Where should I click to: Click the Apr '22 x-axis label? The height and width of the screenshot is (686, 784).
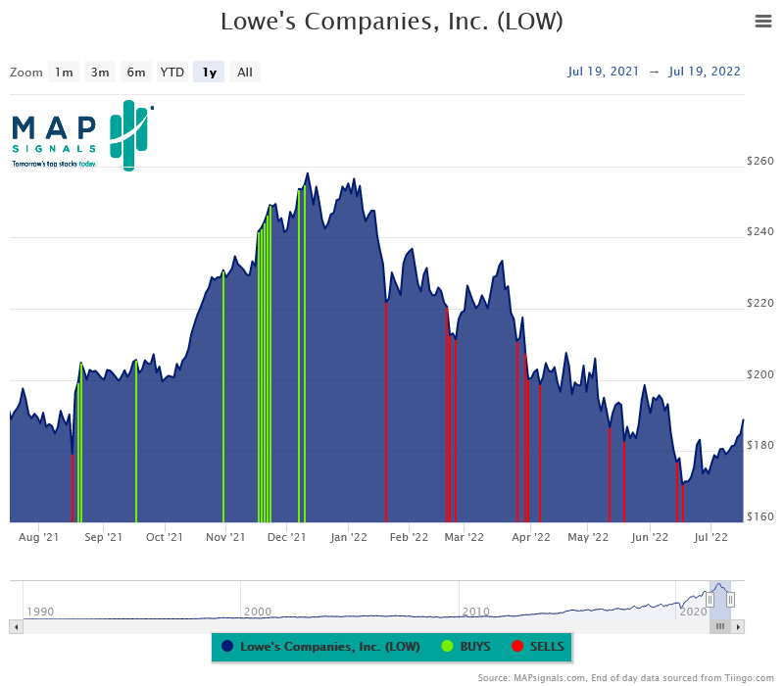pyautogui.click(x=530, y=537)
